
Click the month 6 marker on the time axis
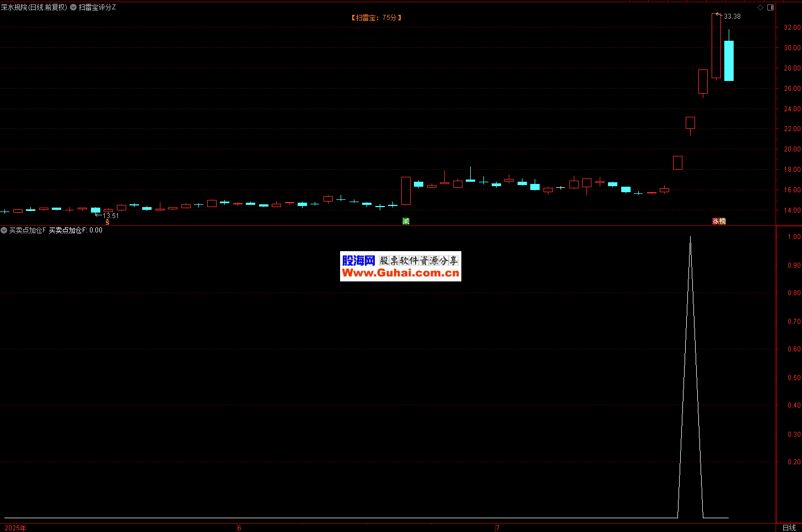[239, 528]
